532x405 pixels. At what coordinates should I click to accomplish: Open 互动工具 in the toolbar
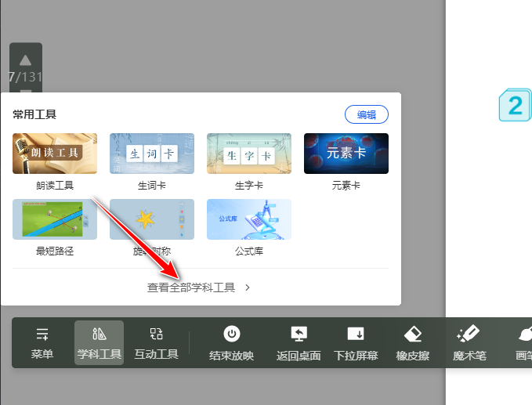156,342
